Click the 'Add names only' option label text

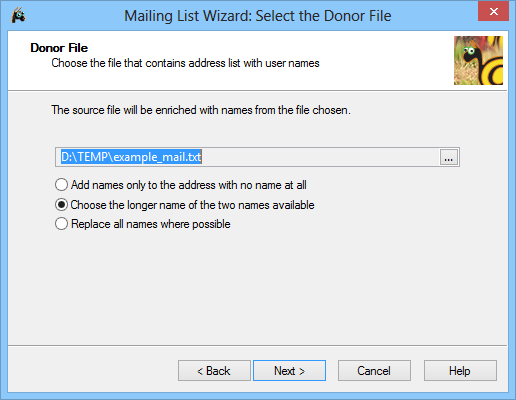(189, 185)
